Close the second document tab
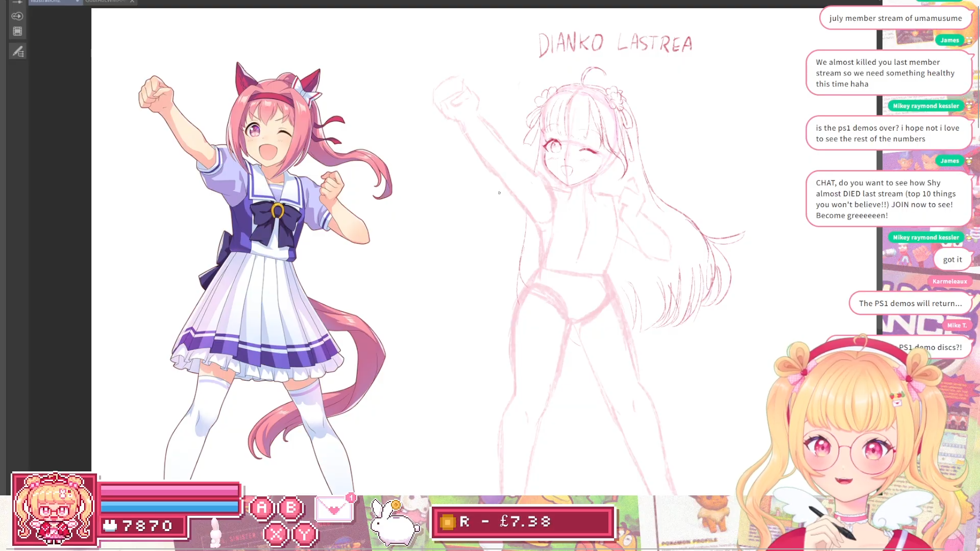The image size is (980, 551). pos(132,2)
